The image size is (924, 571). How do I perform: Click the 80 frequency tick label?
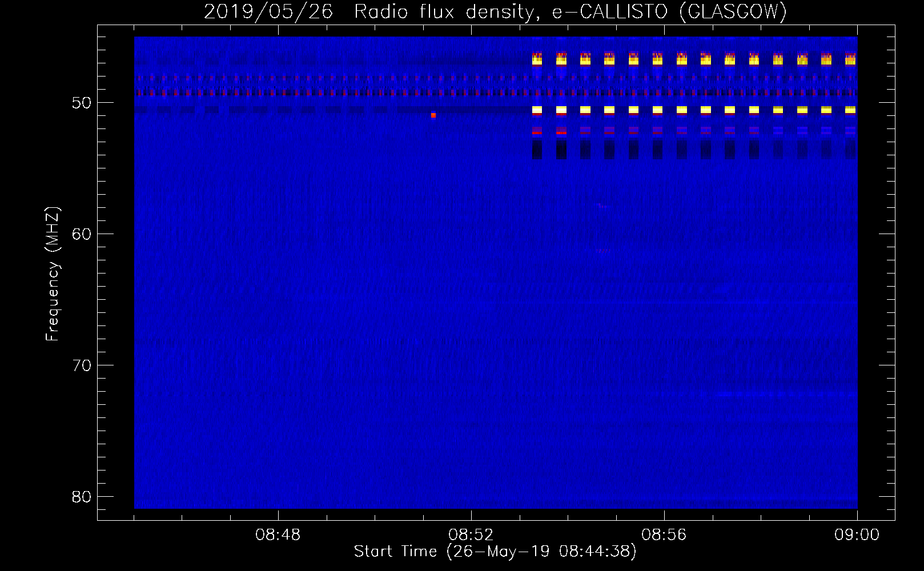tap(82, 497)
